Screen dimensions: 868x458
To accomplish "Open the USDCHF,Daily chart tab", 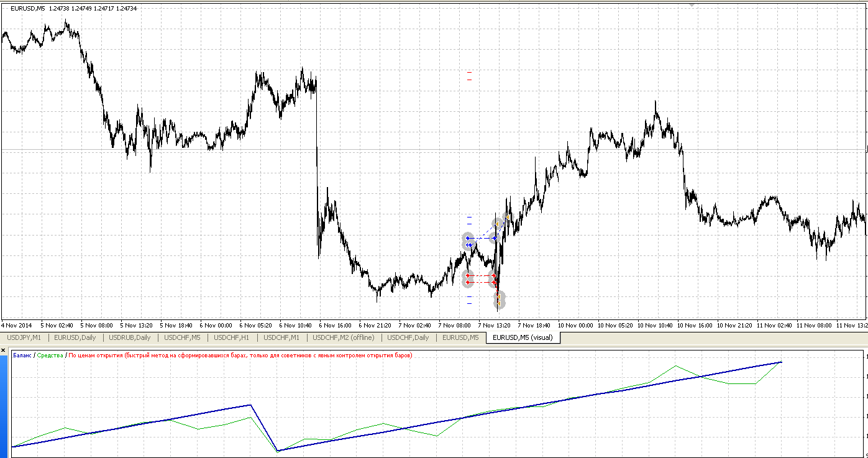I will coord(408,337).
